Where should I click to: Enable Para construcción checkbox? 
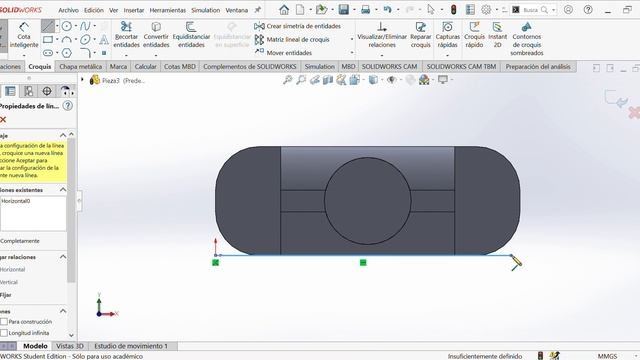coord(4,322)
